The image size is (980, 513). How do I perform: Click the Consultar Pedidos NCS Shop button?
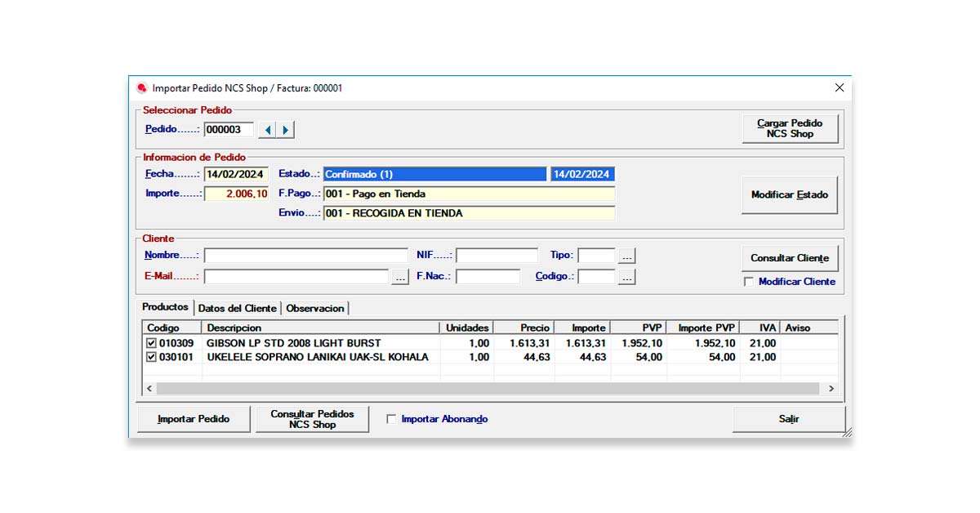tap(313, 419)
